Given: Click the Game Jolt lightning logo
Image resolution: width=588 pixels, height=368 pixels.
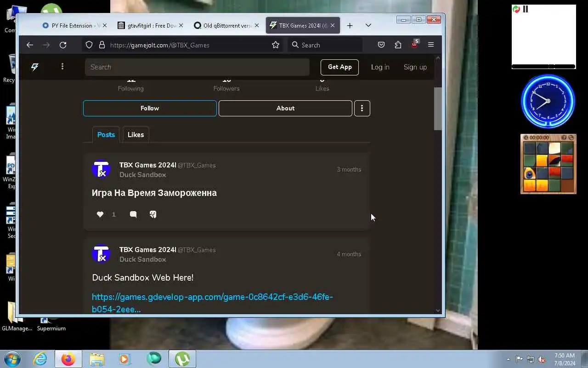Looking at the screenshot, I should coord(35,67).
